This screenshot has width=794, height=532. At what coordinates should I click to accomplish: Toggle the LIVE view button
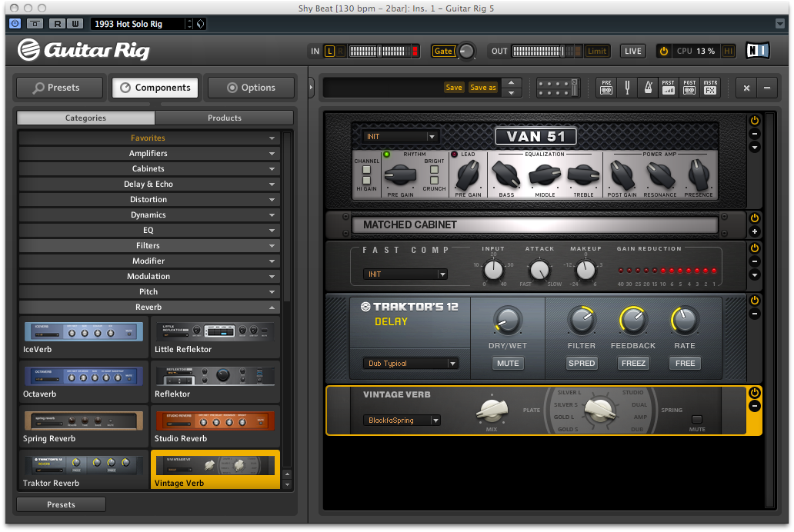(x=633, y=52)
